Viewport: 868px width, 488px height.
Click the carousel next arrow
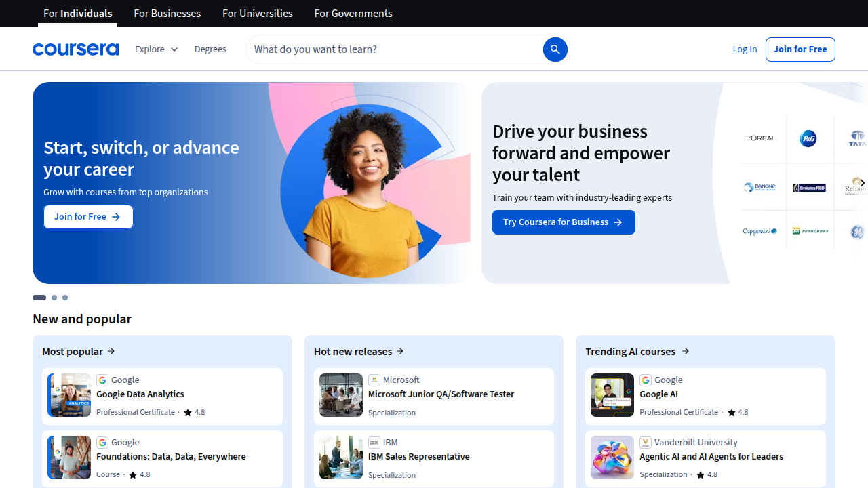click(x=861, y=183)
